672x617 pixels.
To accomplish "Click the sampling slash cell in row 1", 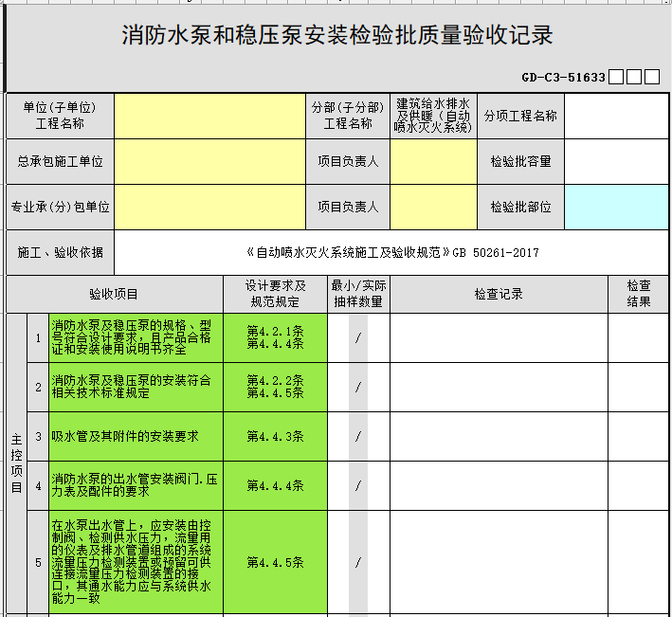I will coord(358,337).
